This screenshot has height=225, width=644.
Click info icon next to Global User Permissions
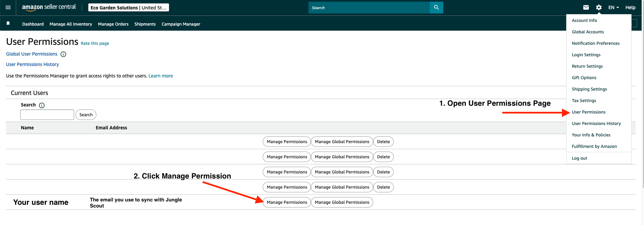63,54
